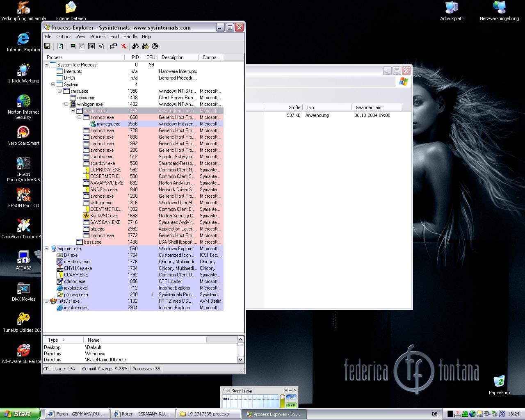The width and height of the screenshot is (525, 420).
Task: Click the lower pane scrollbar up arrow
Action: coord(241,340)
